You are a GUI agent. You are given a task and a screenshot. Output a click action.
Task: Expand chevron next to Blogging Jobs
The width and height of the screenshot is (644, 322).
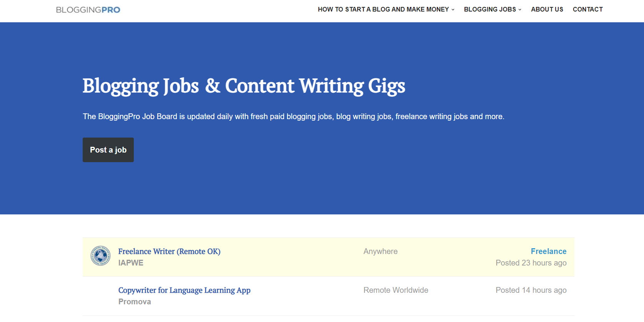pyautogui.click(x=520, y=10)
